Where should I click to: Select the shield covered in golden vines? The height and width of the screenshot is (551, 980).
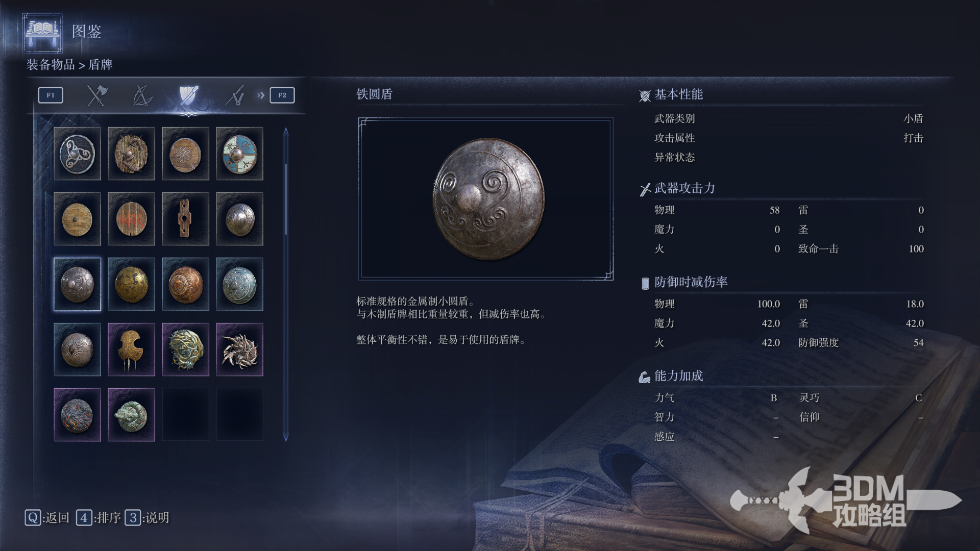coord(185,349)
